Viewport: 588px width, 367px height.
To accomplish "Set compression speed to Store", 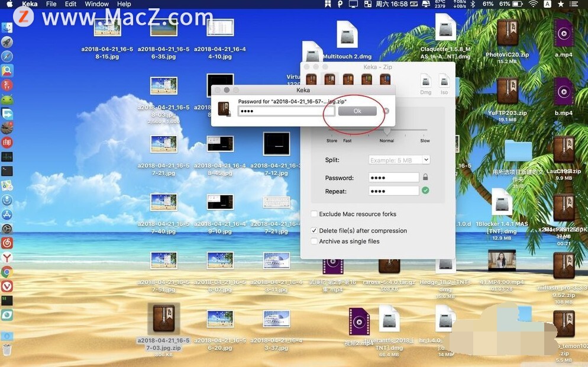I will click(331, 141).
